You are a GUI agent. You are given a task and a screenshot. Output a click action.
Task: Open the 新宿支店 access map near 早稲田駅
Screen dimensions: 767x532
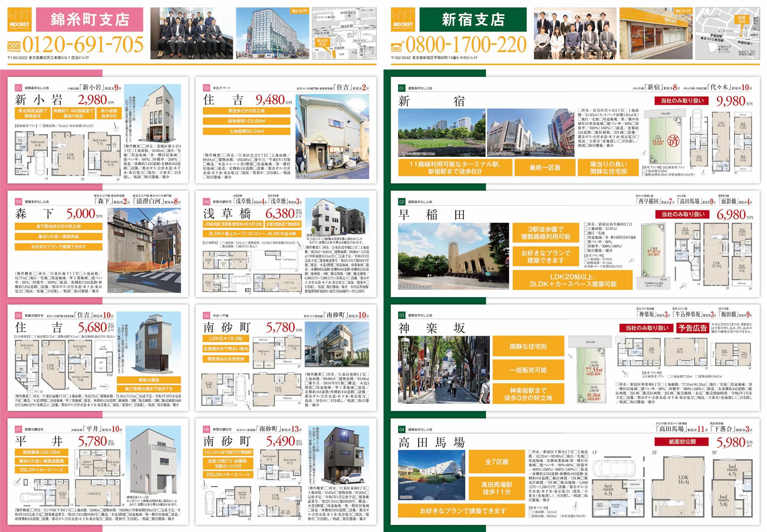(x=727, y=33)
